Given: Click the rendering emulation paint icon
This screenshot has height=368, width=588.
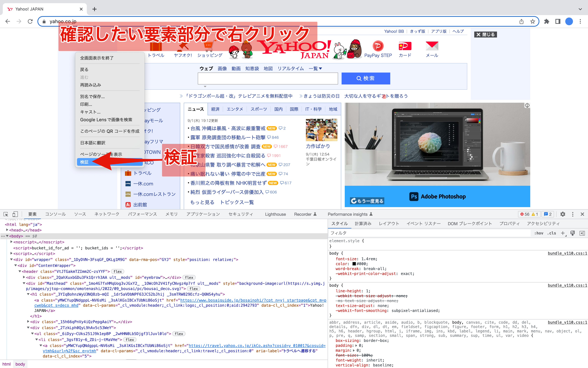Looking at the screenshot, I should click(x=573, y=233).
